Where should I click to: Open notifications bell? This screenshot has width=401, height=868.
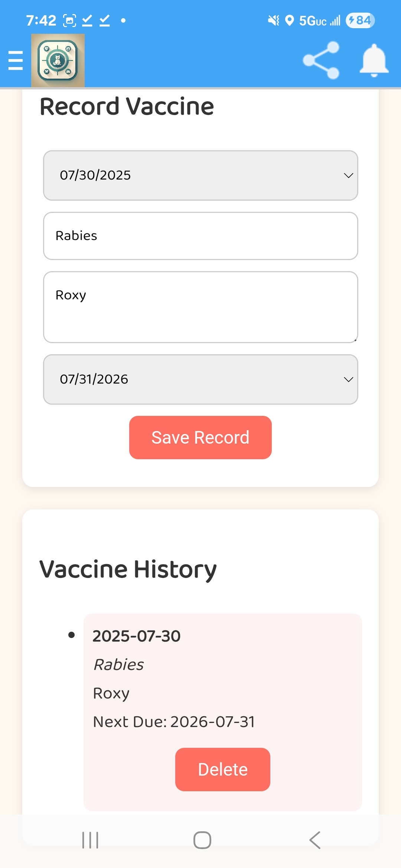pyautogui.click(x=374, y=60)
